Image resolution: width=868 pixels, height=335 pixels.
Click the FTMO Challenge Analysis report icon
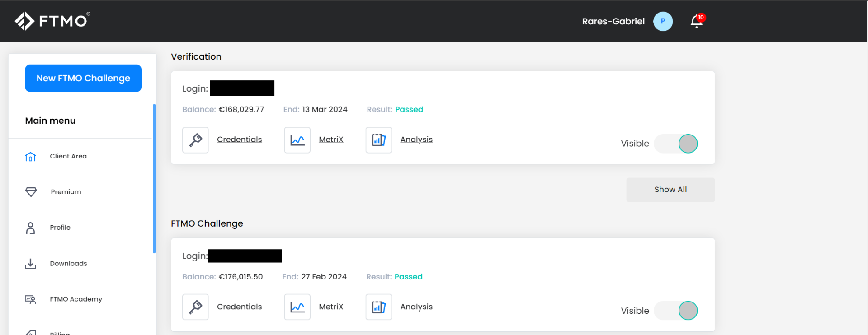(378, 307)
